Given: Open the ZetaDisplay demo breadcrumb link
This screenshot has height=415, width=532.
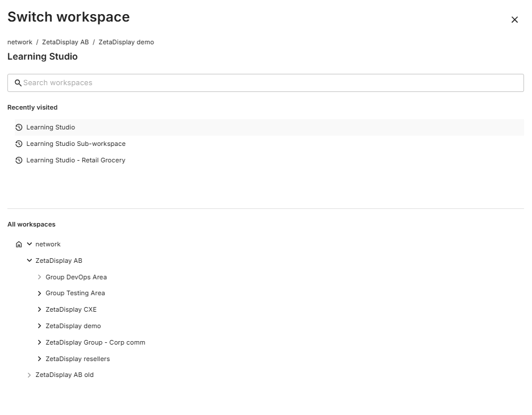Looking at the screenshot, I should (126, 42).
